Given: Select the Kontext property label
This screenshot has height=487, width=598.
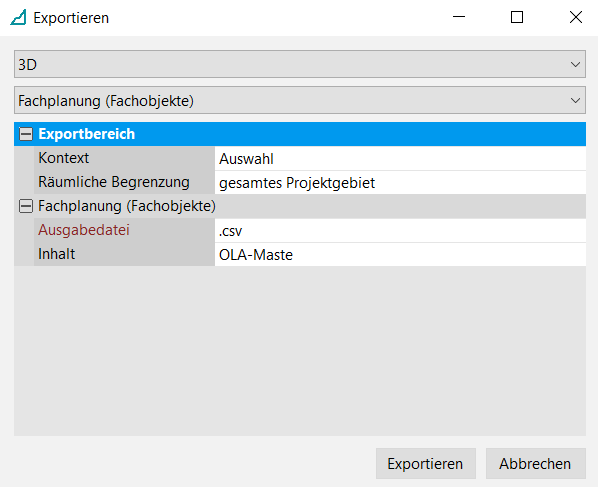Looking at the screenshot, I should (x=63, y=158).
